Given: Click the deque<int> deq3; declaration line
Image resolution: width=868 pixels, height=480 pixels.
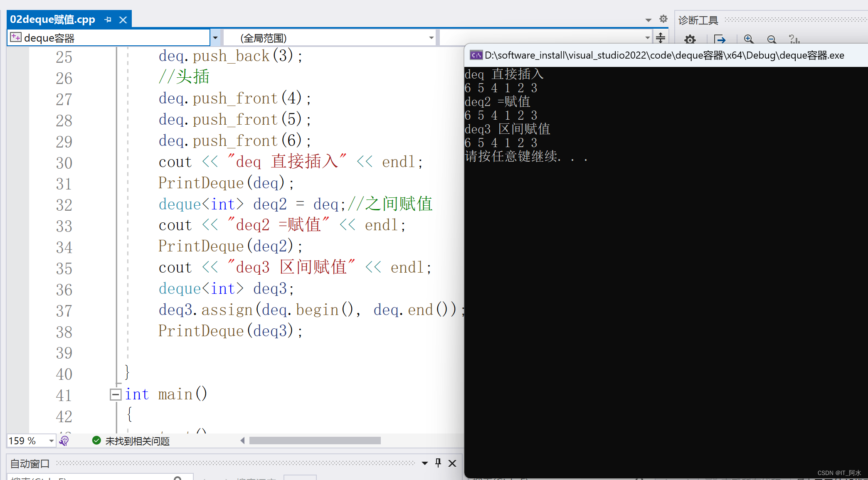Looking at the screenshot, I should click(226, 288).
